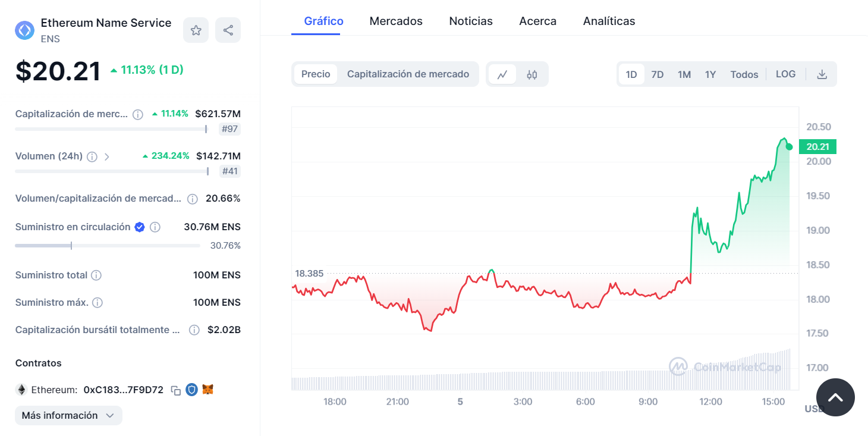Click the 11.13% (1 D) change indicator
The width and height of the screenshot is (868, 436).
(146, 70)
